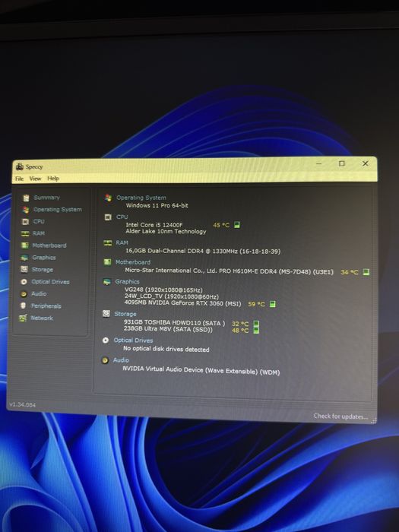Click the motherboard temperature icon at 34 °C
This screenshot has height=532, width=399.
366,272
